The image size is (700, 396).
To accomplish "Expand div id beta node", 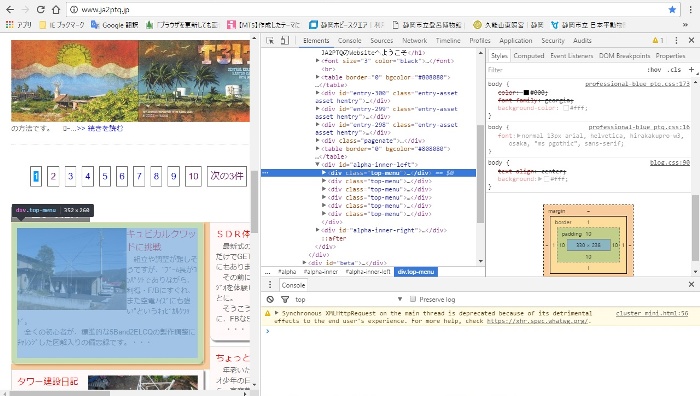I will (x=304, y=263).
